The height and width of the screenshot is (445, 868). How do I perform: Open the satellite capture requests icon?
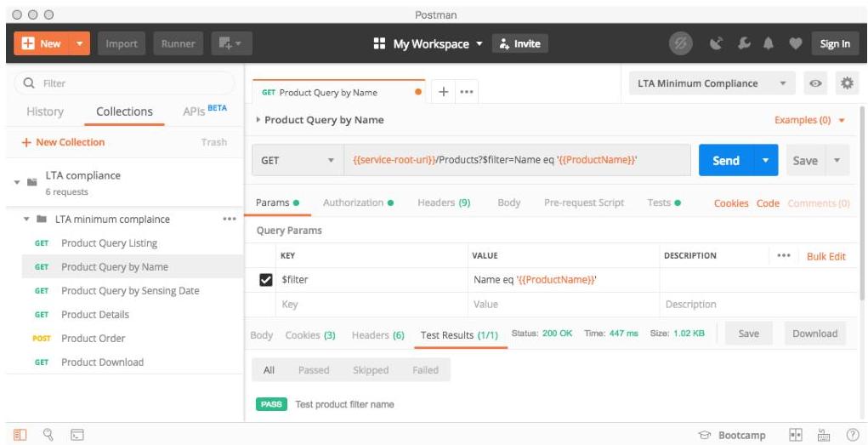tap(716, 43)
